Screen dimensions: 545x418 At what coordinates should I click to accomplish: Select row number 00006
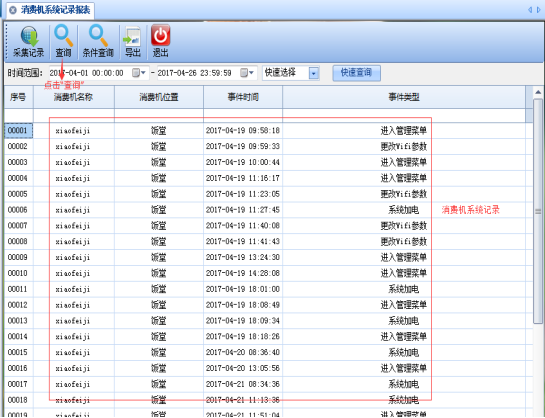(17, 210)
